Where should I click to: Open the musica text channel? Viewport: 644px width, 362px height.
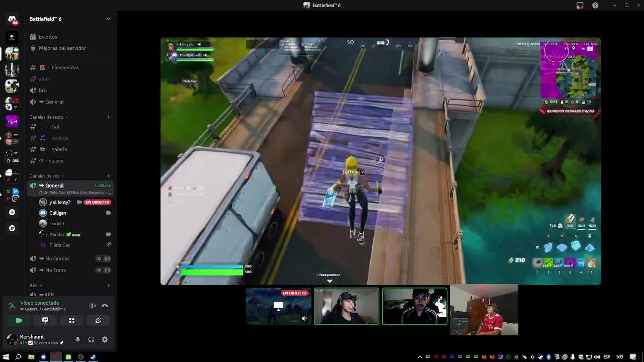pos(70,138)
